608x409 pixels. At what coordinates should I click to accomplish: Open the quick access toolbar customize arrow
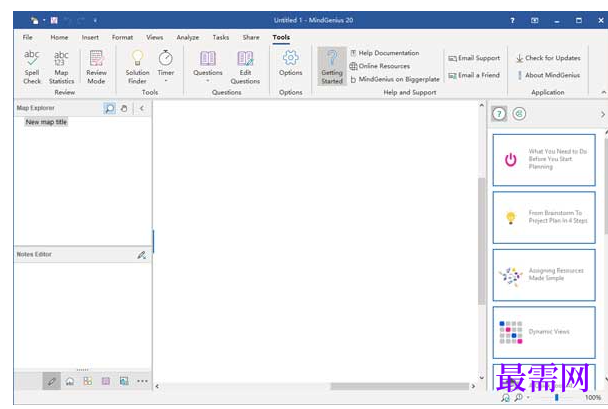[95, 20]
